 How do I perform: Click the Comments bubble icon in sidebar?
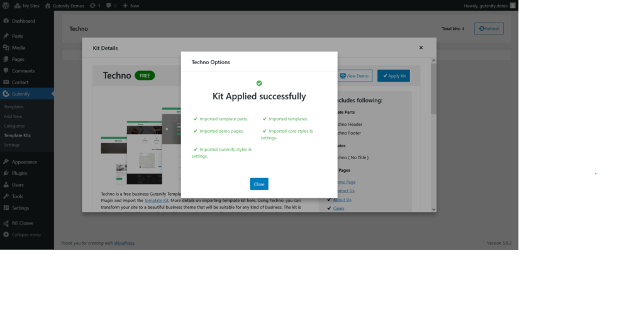[x=6, y=70]
